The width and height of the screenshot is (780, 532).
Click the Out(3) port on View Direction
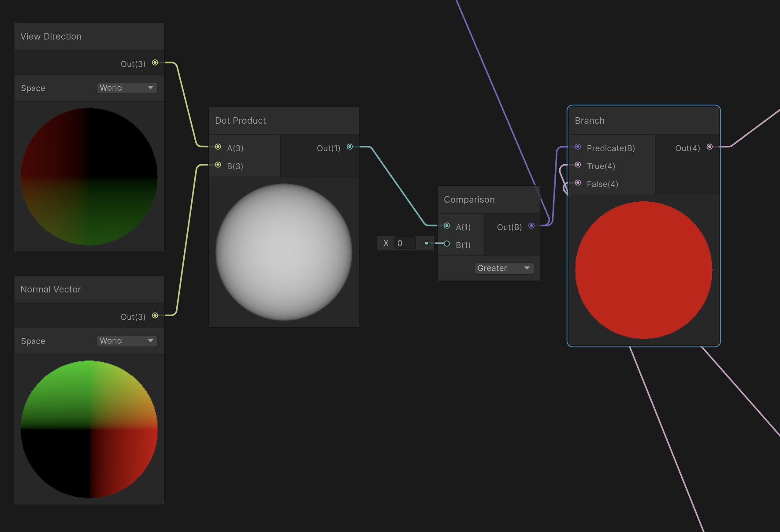(x=155, y=63)
